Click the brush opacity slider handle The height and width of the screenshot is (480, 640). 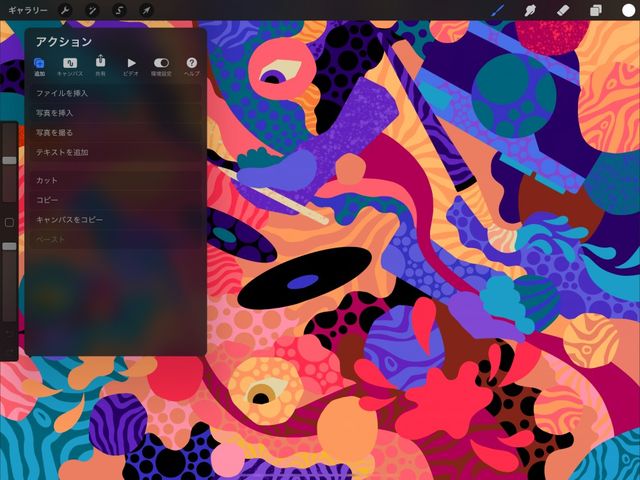(x=9, y=246)
